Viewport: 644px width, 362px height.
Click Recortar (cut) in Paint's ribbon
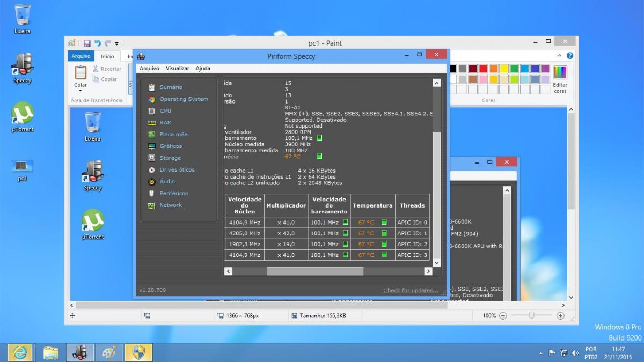[x=107, y=69]
